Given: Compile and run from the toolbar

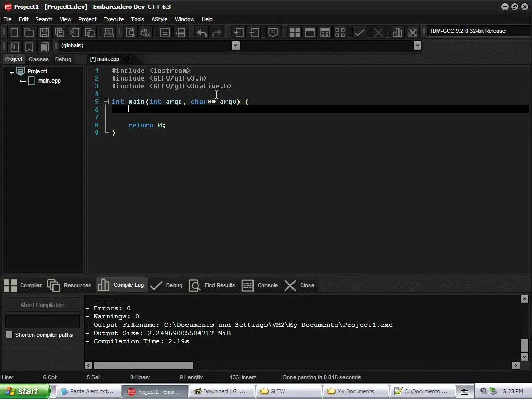Looking at the screenshot, I should pyautogui.click(x=325, y=33).
